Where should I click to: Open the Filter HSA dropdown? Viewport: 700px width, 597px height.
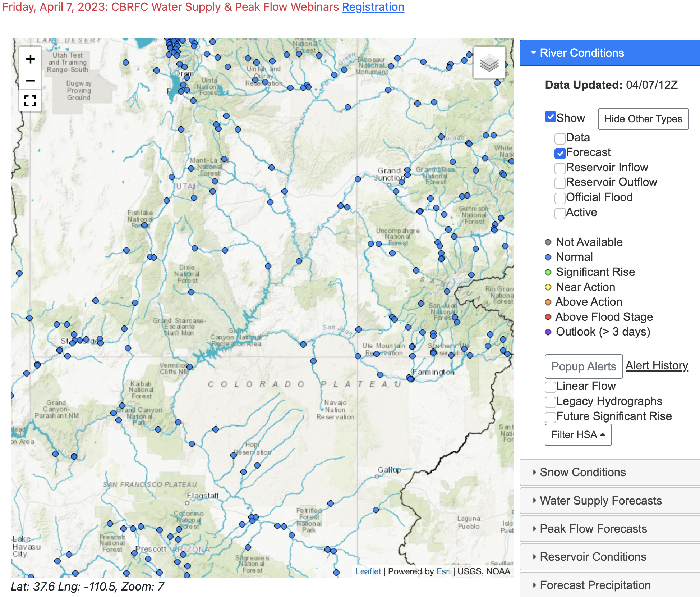pos(578,435)
